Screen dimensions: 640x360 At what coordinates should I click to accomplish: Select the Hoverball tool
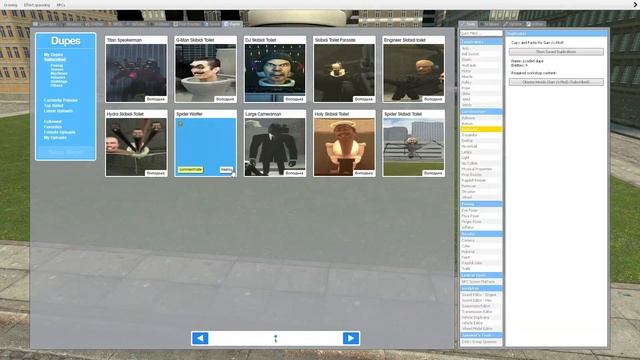pos(481,146)
